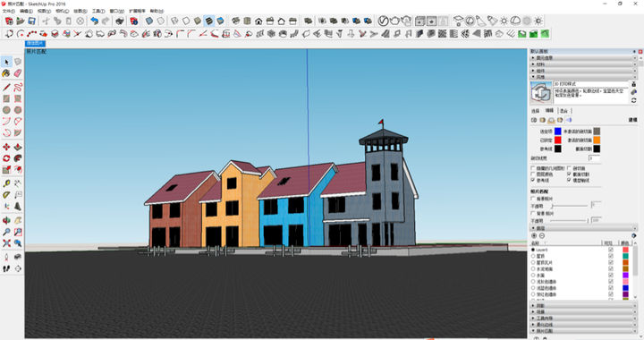Delete layer with minus icon
The height and width of the screenshot is (340, 644).
[x=542, y=235]
